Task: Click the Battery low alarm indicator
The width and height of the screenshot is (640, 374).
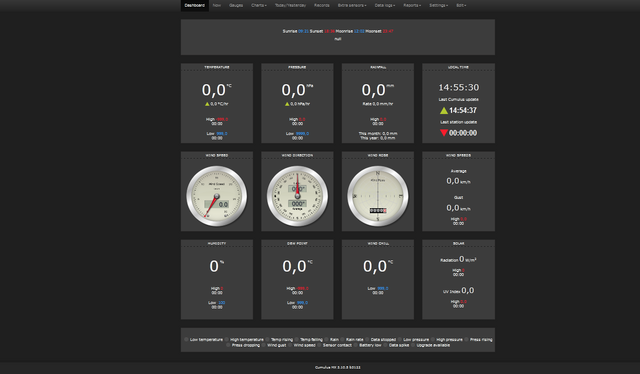Action: coord(355,345)
